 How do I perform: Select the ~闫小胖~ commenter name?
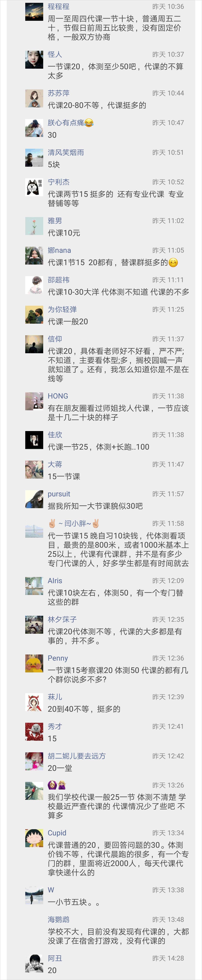pyautogui.click(x=74, y=523)
